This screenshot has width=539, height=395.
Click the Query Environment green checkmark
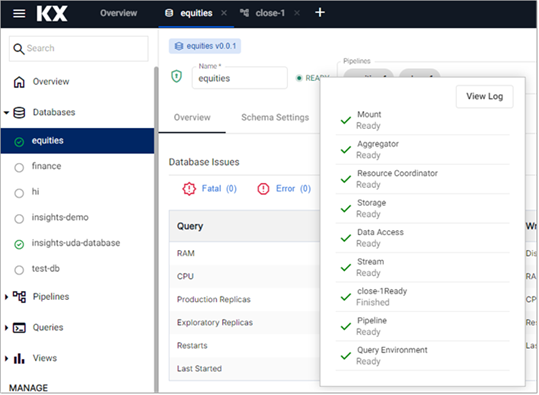pyautogui.click(x=345, y=356)
